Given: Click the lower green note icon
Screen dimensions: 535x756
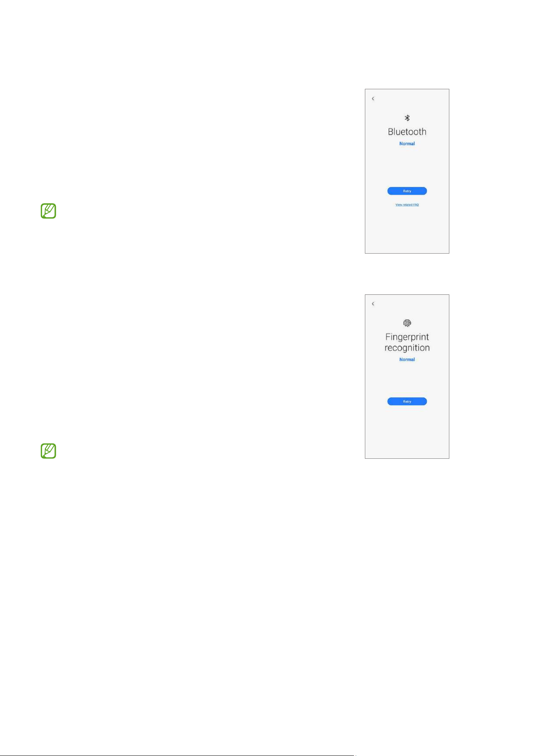Looking at the screenshot, I should [x=48, y=451].
